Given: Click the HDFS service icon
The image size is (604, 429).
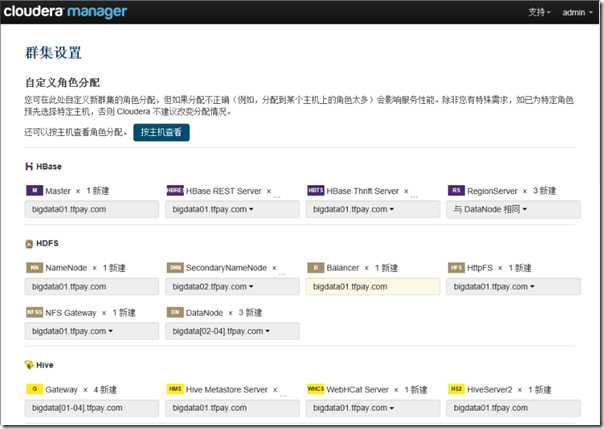Looking at the screenshot, I should click(x=29, y=244).
